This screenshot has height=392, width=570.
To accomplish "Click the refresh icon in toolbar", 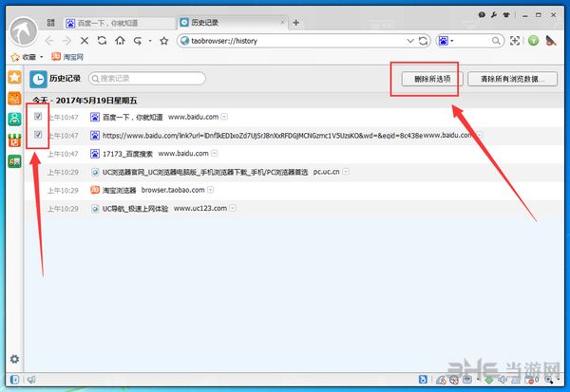I will (102, 41).
